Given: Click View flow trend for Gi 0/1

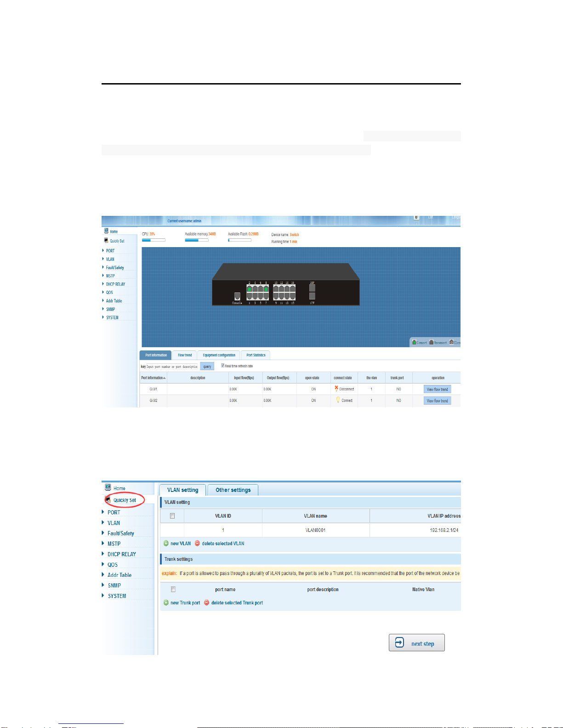Looking at the screenshot, I should click(437, 389).
